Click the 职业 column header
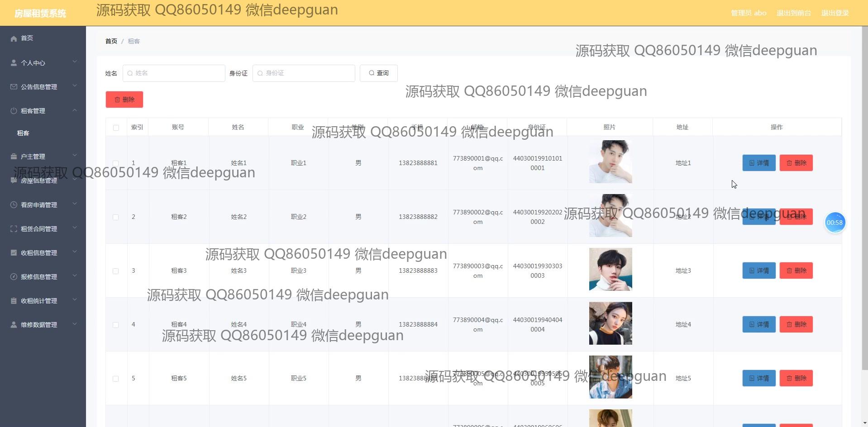Screen dimensions: 868x427 click(298, 128)
